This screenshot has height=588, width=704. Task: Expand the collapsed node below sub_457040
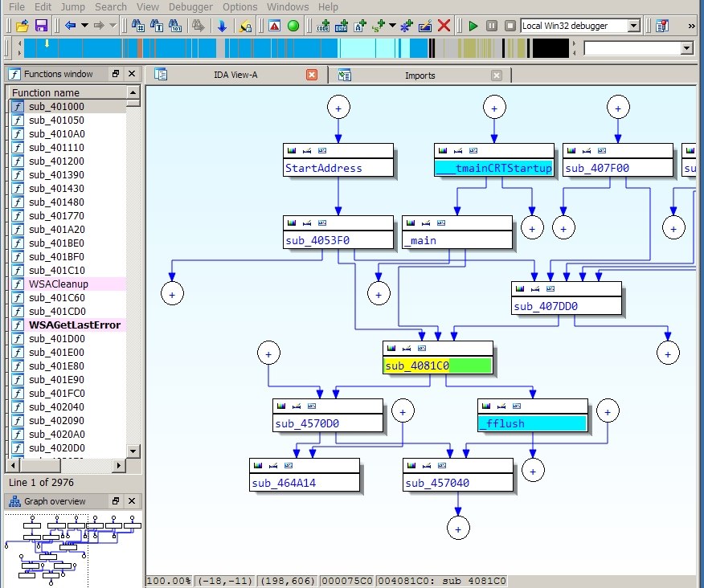458,528
